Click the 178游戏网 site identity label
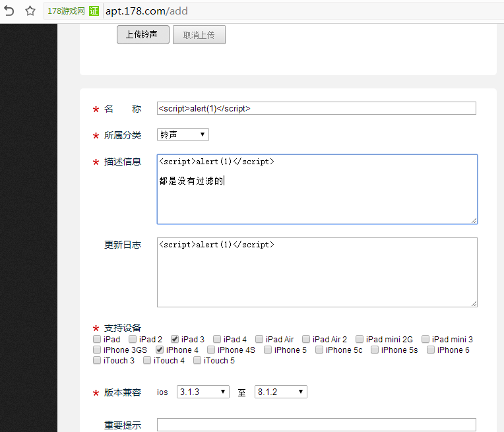 click(x=66, y=11)
